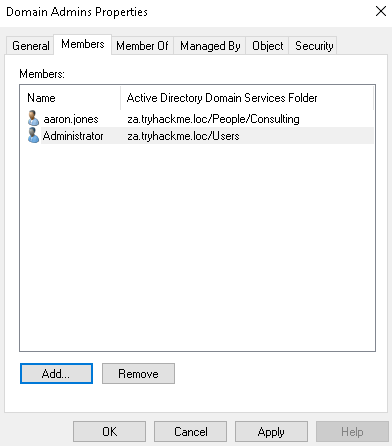The width and height of the screenshot is (392, 446).
Task: View the Security tab
Action: pyautogui.click(x=314, y=46)
